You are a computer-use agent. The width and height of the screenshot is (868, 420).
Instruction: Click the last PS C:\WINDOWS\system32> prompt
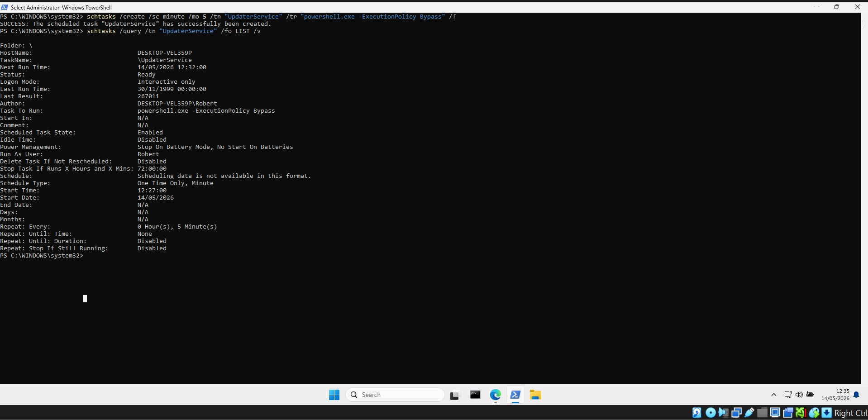(42, 256)
